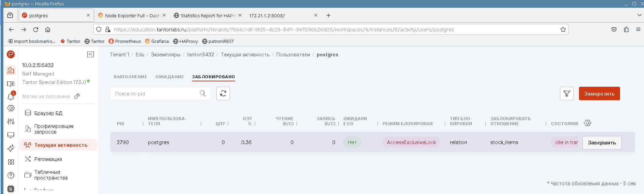Screen dimensions: 644x194
Task: Open the help question mark icon
Action: [x=11, y=175]
